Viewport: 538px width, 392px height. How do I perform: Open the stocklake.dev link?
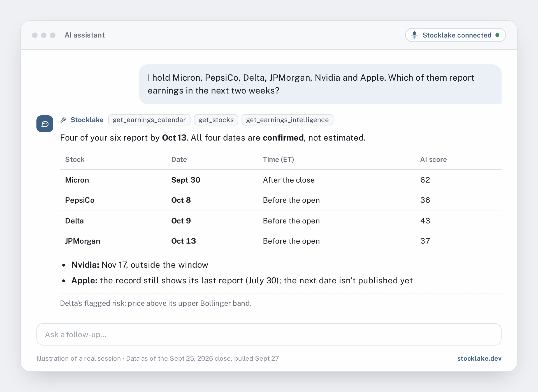pyautogui.click(x=479, y=358)
